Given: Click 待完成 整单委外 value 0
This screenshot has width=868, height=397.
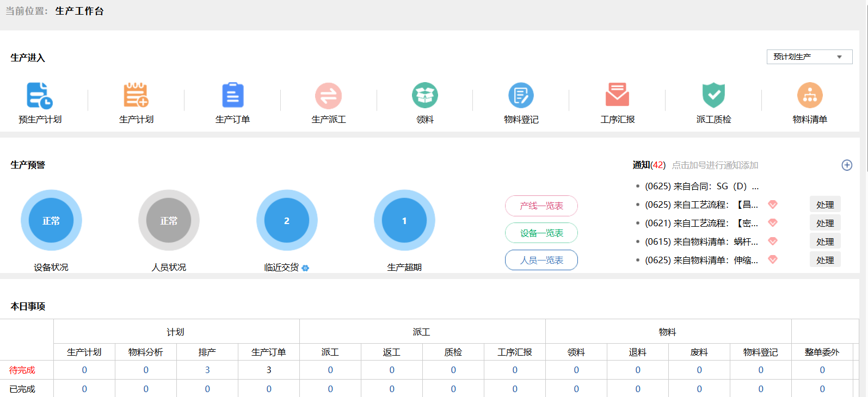Looking at the screenshot, I should coord(822,370).
